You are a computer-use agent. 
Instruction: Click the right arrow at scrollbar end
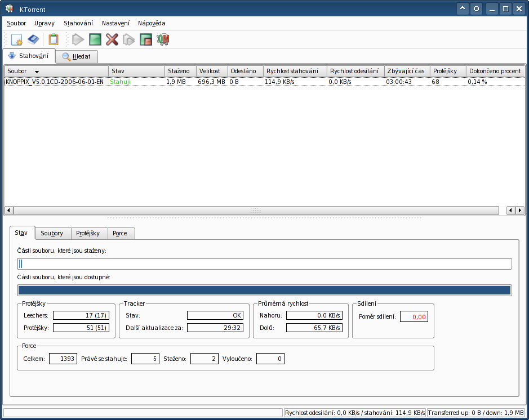[520, 211]
